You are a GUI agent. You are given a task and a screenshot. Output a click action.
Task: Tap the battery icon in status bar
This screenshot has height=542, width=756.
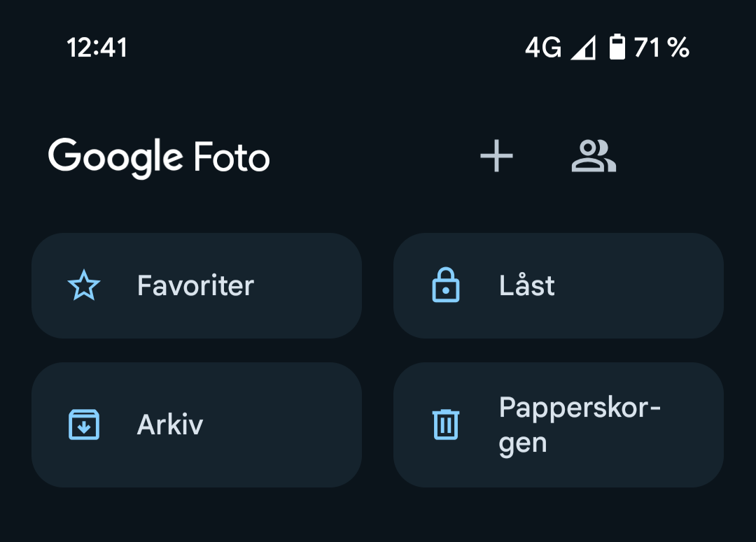point(617,48)
